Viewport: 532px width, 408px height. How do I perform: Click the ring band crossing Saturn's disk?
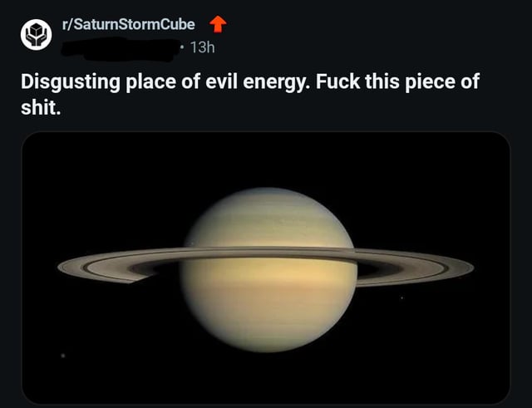(x=268, y=253)
